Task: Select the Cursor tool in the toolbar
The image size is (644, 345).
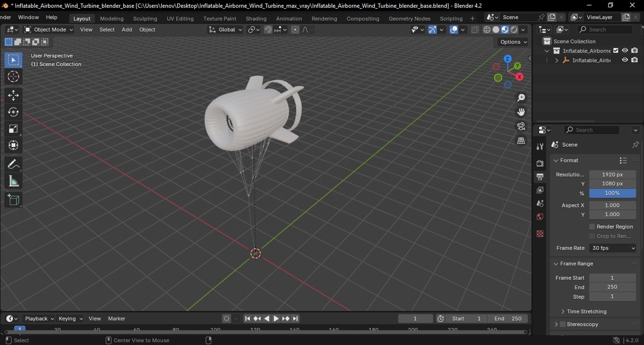Action: coord(13,77)
